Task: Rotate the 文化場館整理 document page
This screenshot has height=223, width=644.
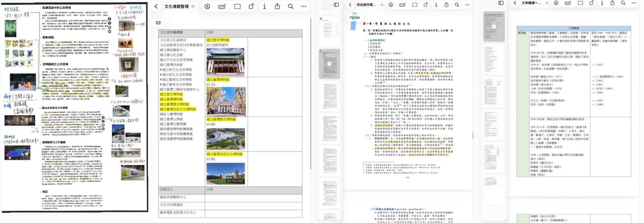Action: click(x=251, y=6)
